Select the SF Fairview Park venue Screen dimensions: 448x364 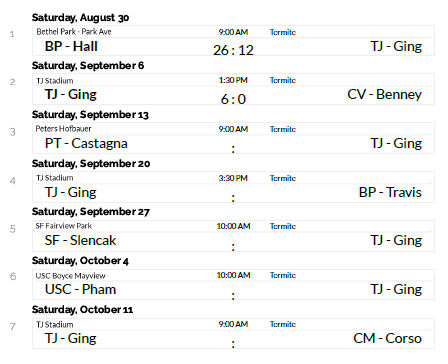point(64,226)
